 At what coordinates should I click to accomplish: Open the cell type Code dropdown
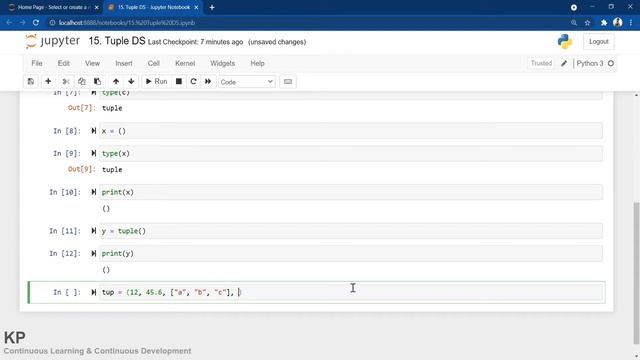click(247, 82)
